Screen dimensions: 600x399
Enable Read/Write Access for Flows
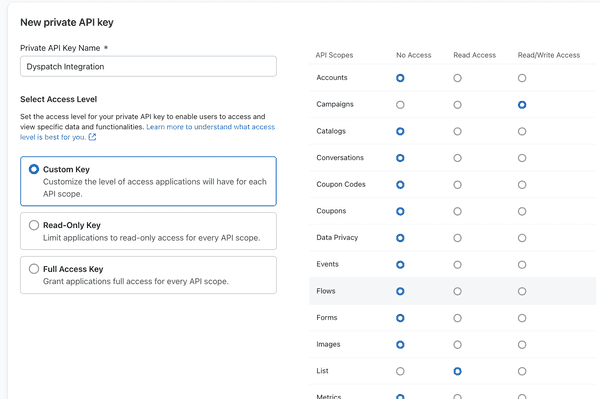(522, 292)
